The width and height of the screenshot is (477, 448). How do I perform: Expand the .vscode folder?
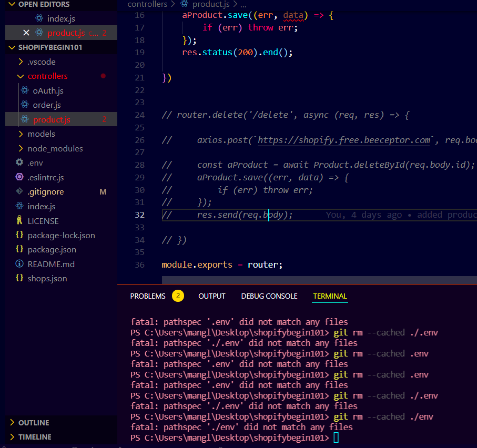[x=21, y=62]
